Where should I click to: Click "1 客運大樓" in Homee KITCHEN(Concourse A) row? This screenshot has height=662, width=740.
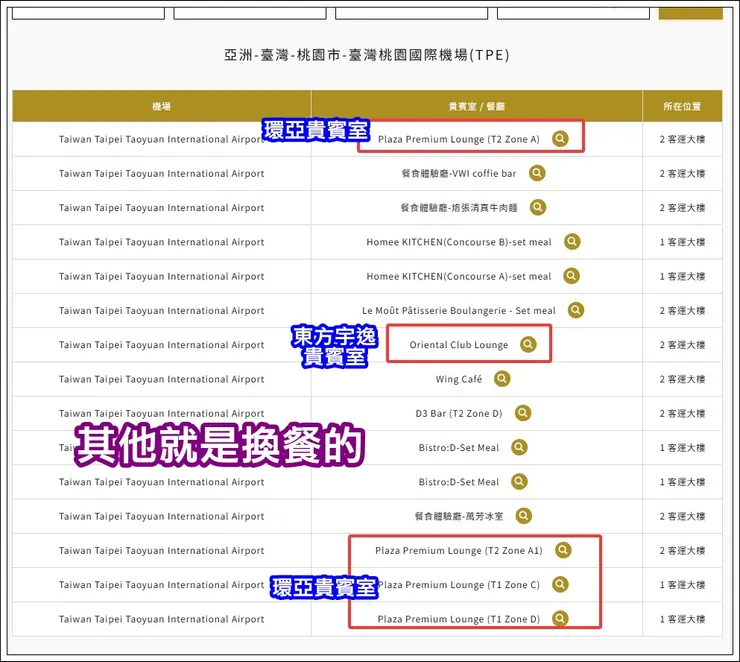682,276
